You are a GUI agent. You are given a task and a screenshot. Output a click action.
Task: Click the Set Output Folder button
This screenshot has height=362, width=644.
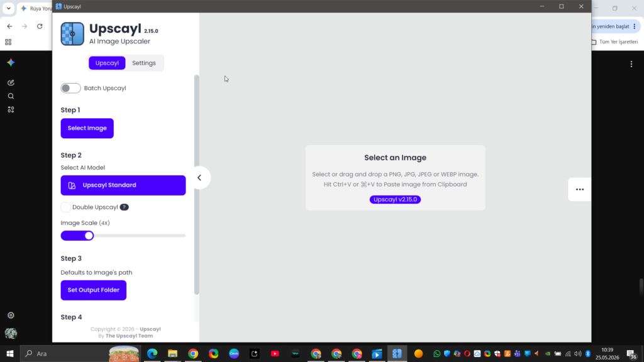tap(94, 290)
